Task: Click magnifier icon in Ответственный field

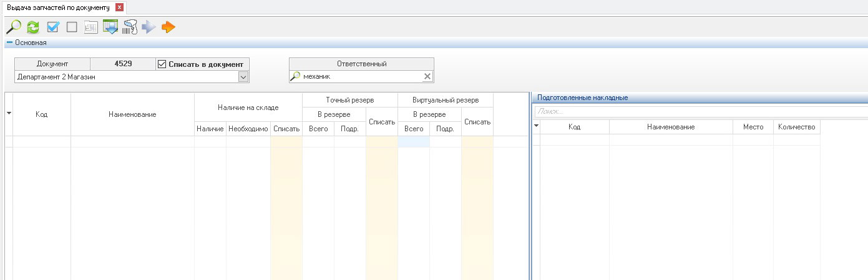Action: coord(296,76)
